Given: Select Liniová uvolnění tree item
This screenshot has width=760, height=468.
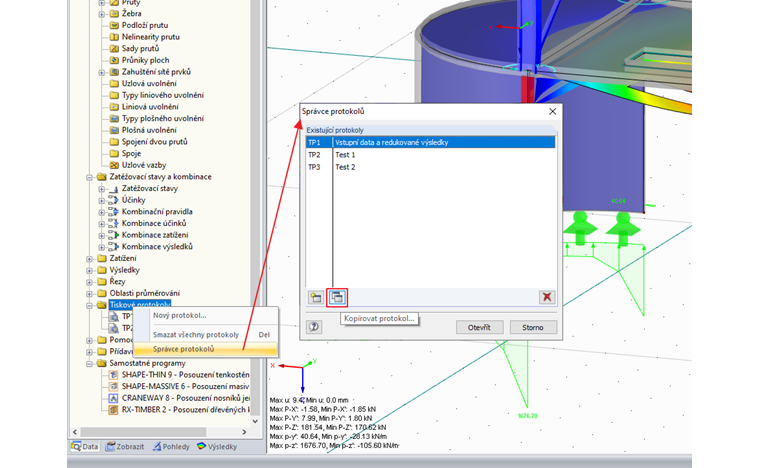Looking at the screenshot, I should (x=150, y=107).
